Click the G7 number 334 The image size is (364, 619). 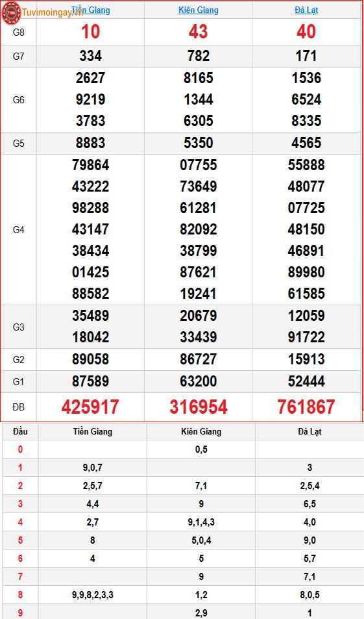[x=91, y=56]
